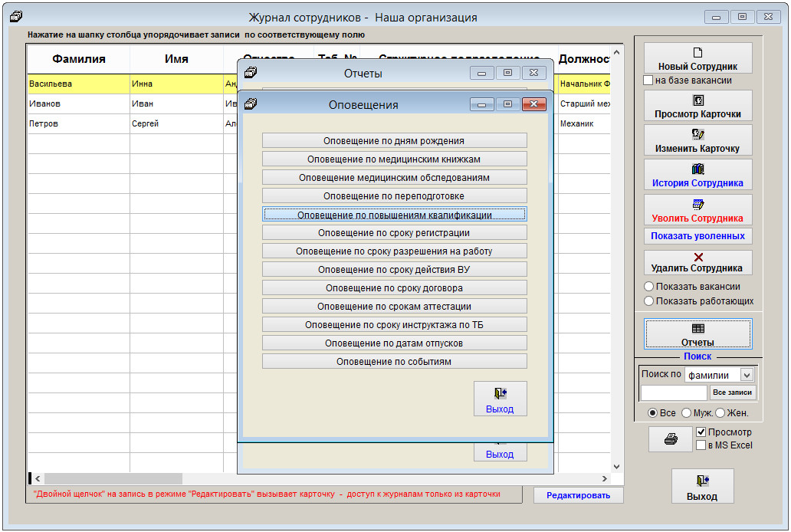The image size is (791, 532).
Task: Click the search text input field
Action: click(673, 392)
